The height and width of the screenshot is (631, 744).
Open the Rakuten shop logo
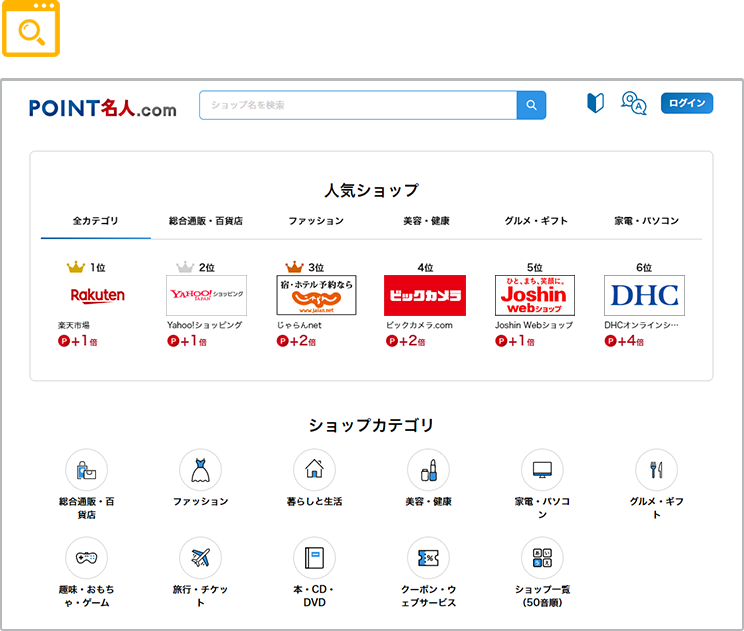click(98, 295)
